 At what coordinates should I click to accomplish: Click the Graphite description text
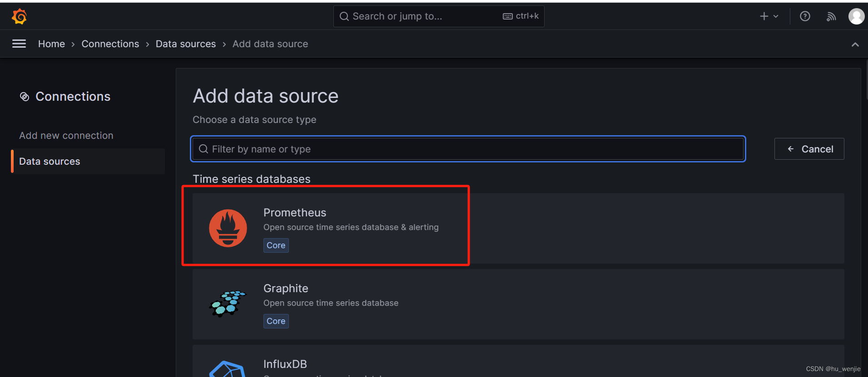tap(331, 303)
